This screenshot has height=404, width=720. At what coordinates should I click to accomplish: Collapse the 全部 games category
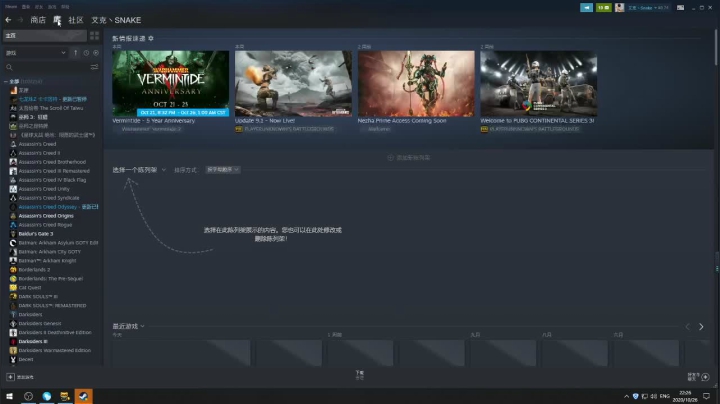6,81
